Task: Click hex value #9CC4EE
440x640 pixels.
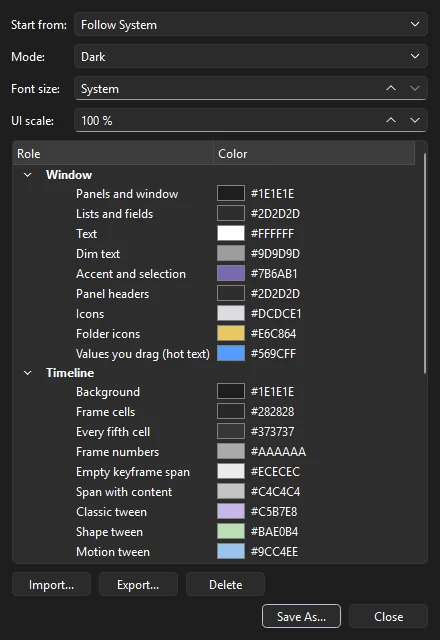Action: point(274,551)
